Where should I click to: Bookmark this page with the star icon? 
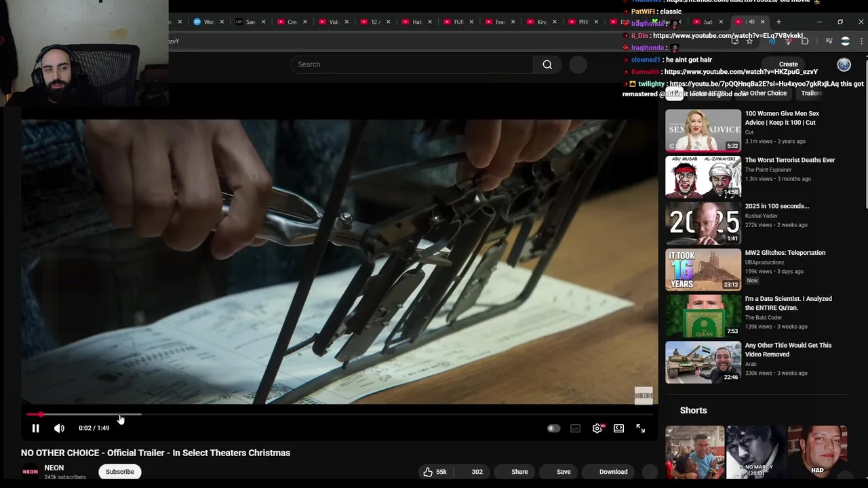749,41
